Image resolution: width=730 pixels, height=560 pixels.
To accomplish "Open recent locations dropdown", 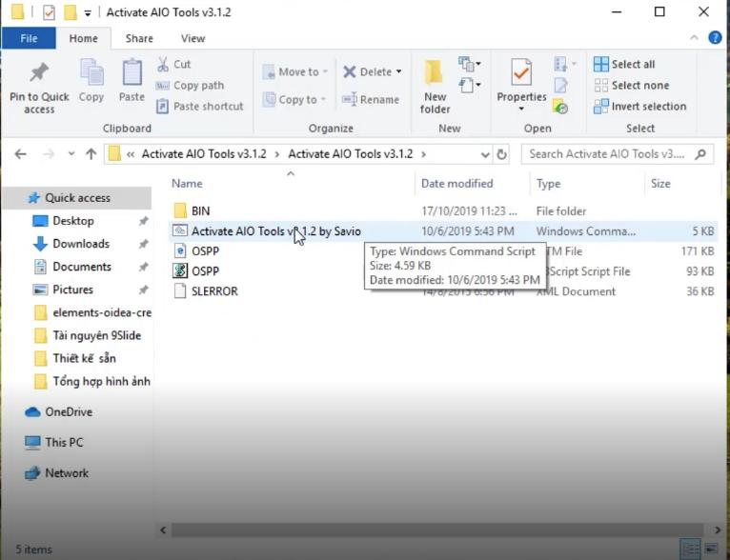I will [71, 153].
